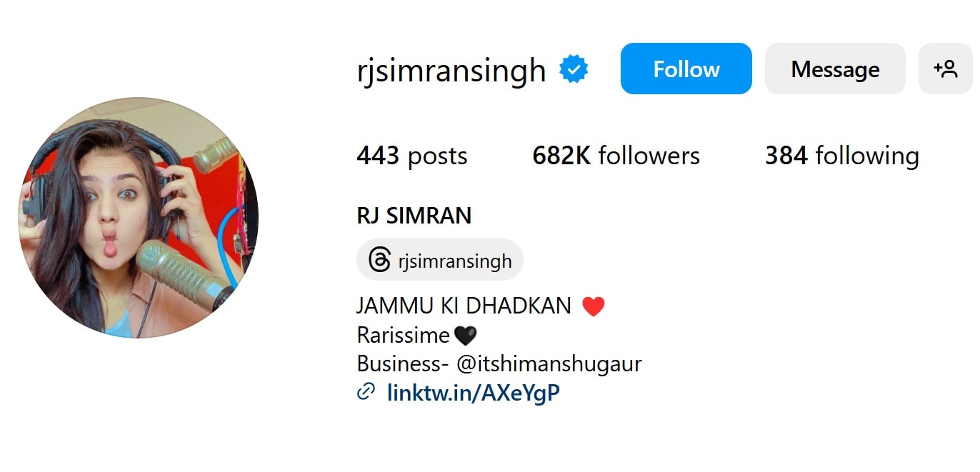
Task: Click the RJ SIMRAN display name
Action: pyautogui.click(x=414, y=216)
